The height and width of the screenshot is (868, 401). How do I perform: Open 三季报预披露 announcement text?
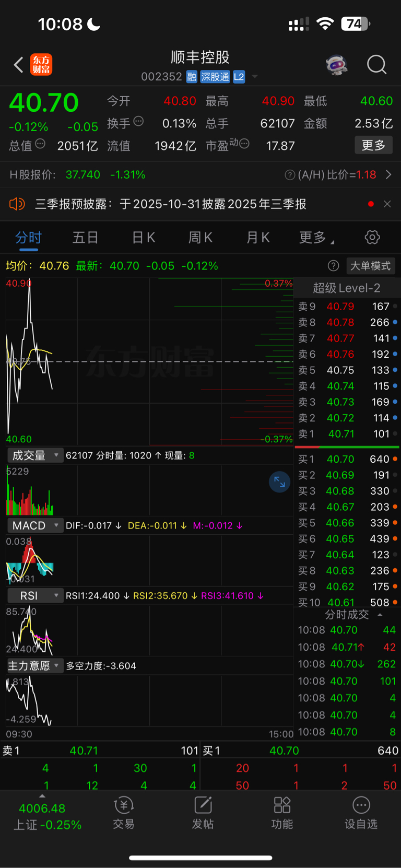(x=171, y=204)
